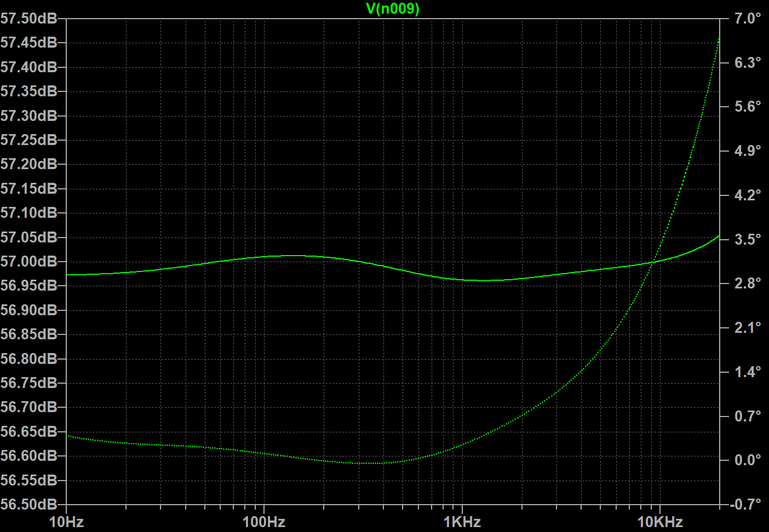Click the 7.0° phase axis label
Image resolution: width=769 pixels, height=532 pixels.
click(x=748, y=19)
